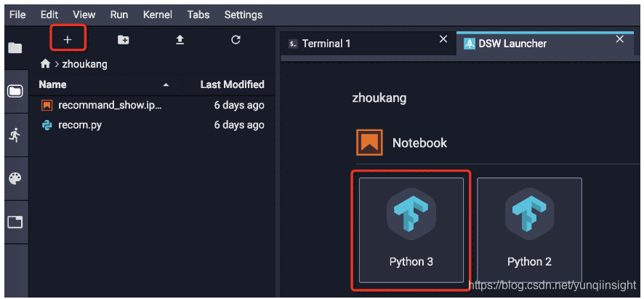Click the Notebook section heading text
Viewport: 644px width, 299px height.
click(419, 143)
